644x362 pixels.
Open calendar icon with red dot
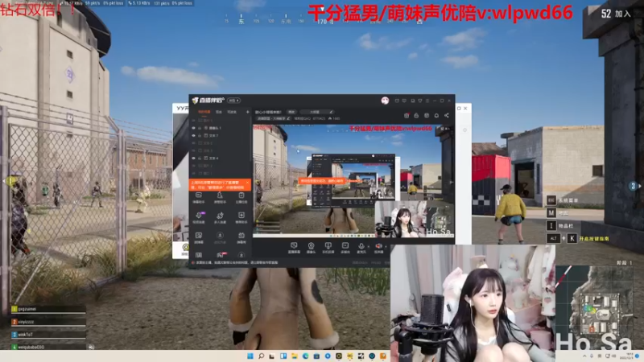point(407,116)
